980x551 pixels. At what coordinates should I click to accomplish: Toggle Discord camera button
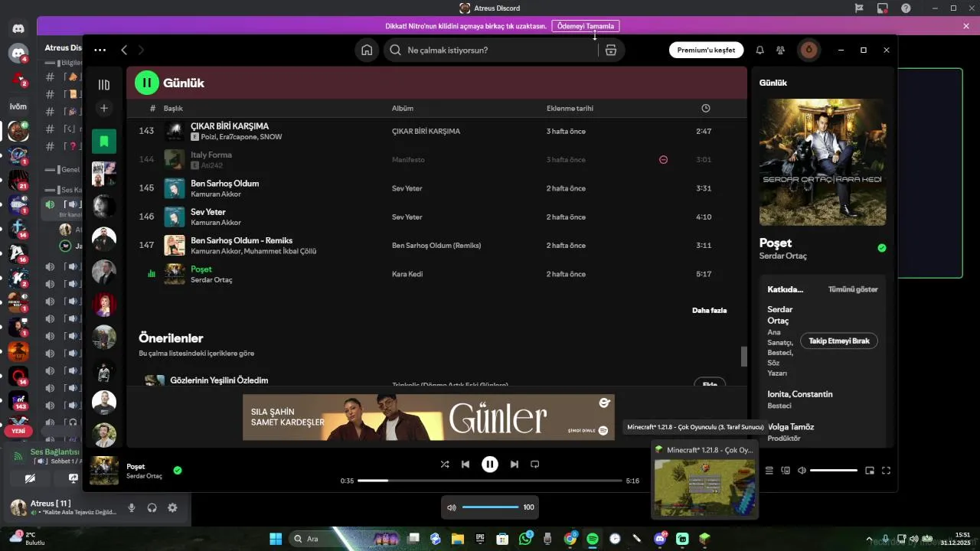click(30, 478)
